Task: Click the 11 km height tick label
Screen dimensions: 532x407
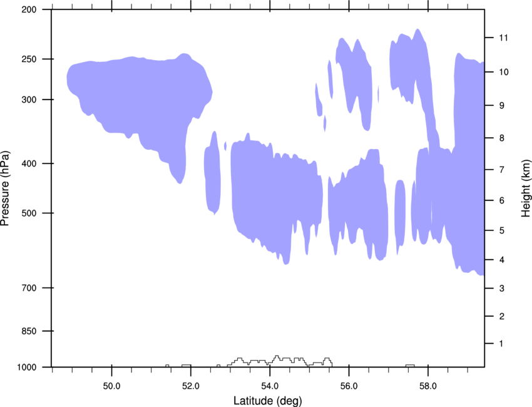Action: (x=503, y=38)
